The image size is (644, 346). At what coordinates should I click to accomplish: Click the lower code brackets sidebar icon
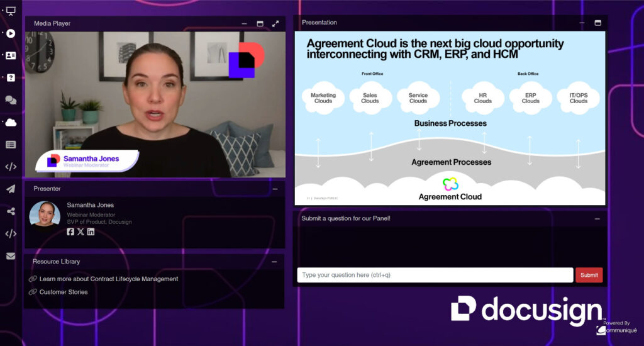(11, 234)
